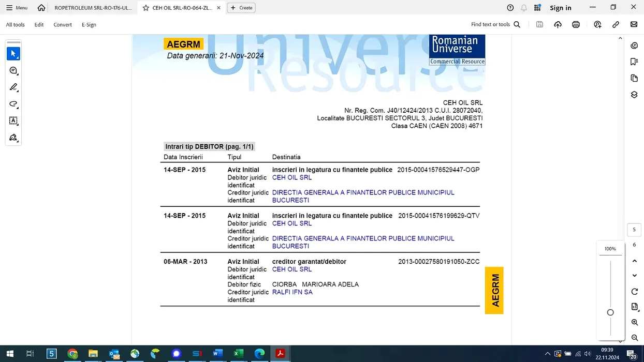Open the fill and sign pen tool

click(x=13, y=138)
